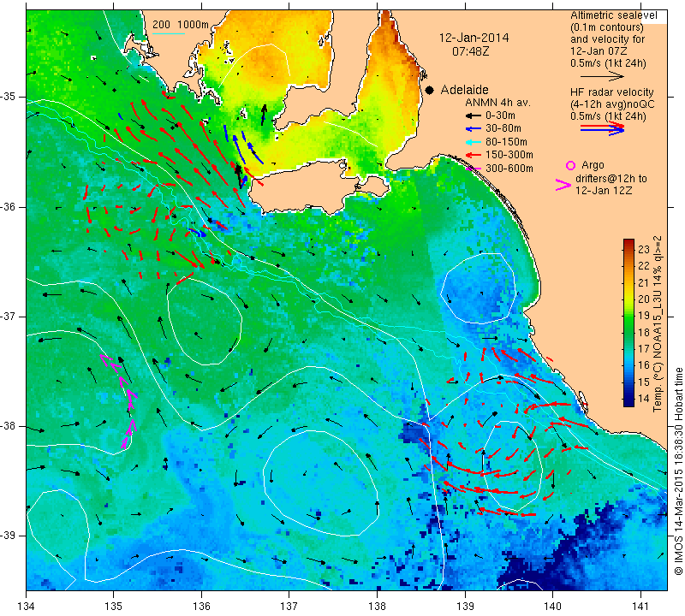Click the Argo legend label
This screenshot has height=616, width=685.
pos(593,165)
